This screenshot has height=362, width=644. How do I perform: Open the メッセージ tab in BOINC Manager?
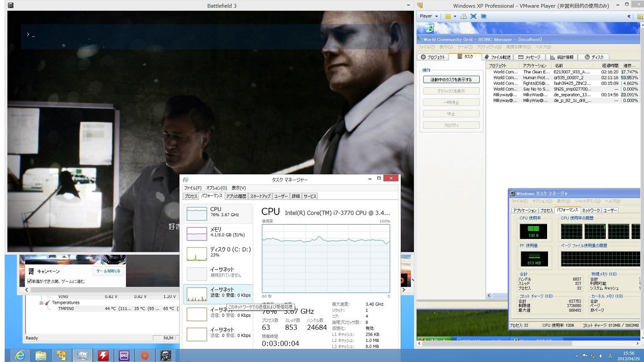coord(530,57)
